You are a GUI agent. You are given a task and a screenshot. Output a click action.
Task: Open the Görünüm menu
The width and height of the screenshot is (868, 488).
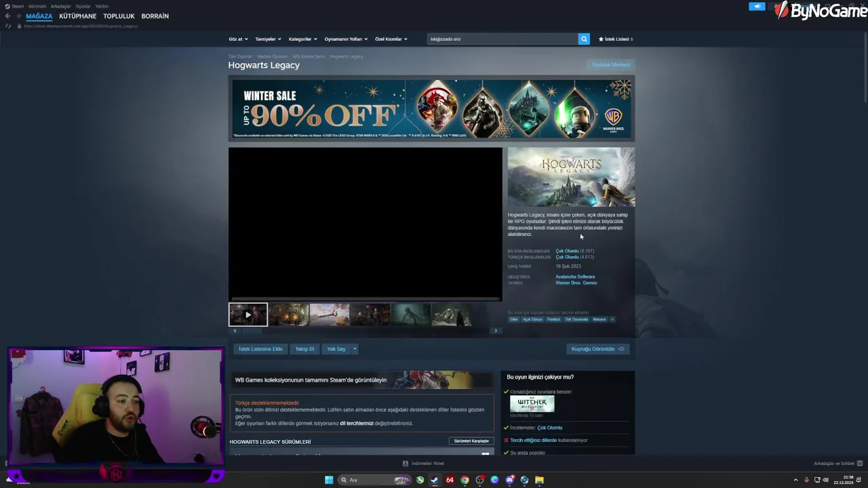[37, 6]
